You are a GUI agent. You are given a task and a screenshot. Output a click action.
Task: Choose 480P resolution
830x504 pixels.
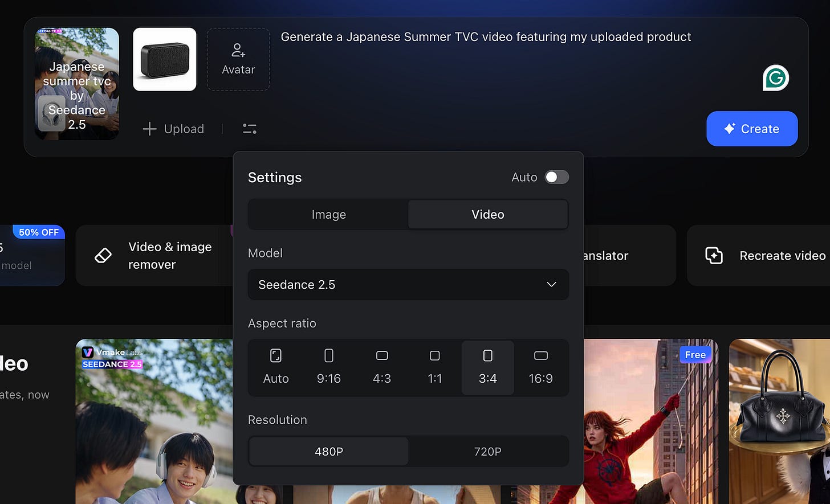tap(329, 452)
